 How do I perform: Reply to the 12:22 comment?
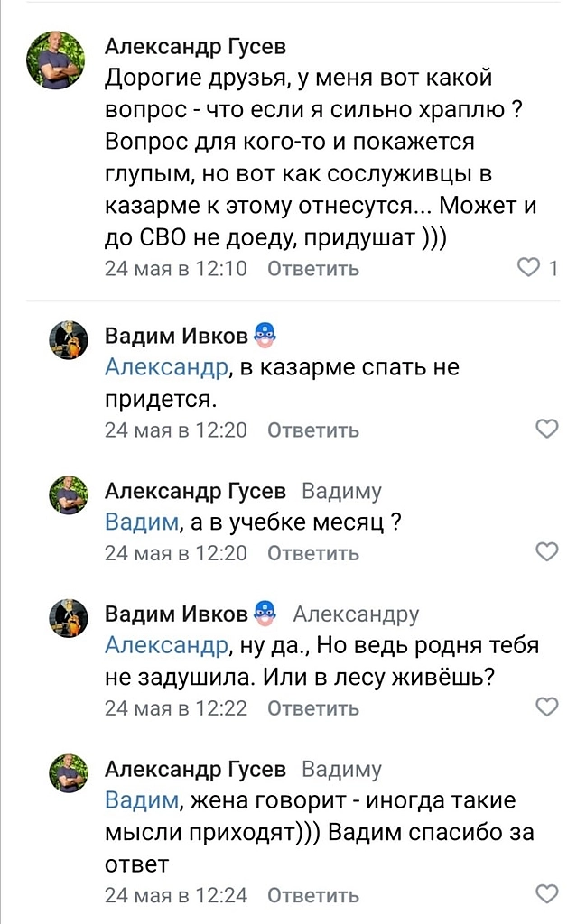pyautogui.click(x=313, y=707)
